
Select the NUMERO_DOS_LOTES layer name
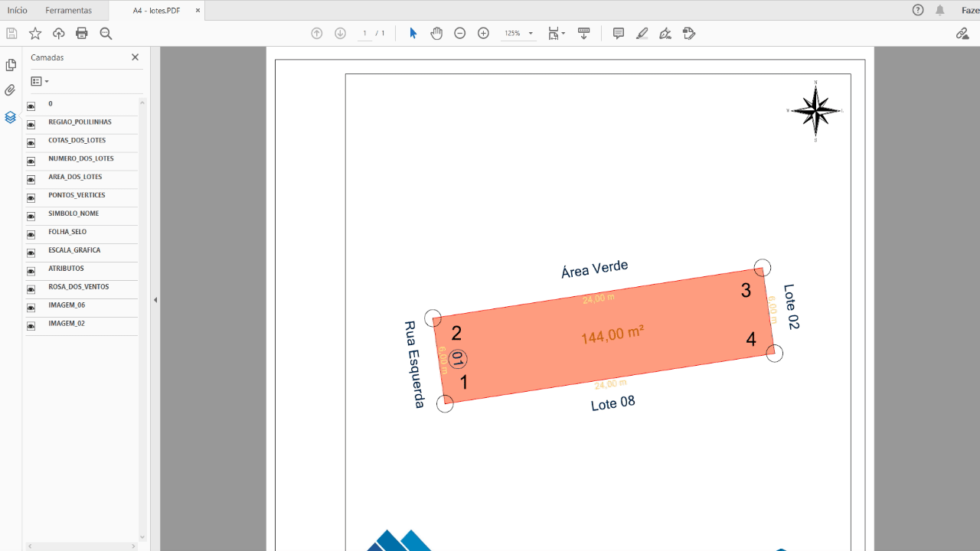coord(81,158)
